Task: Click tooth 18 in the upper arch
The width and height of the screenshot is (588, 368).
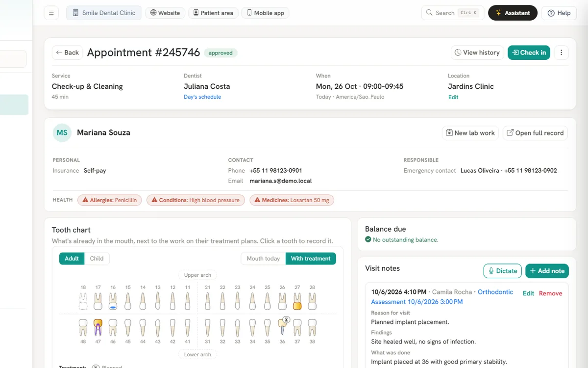Action: pos(83,301)
